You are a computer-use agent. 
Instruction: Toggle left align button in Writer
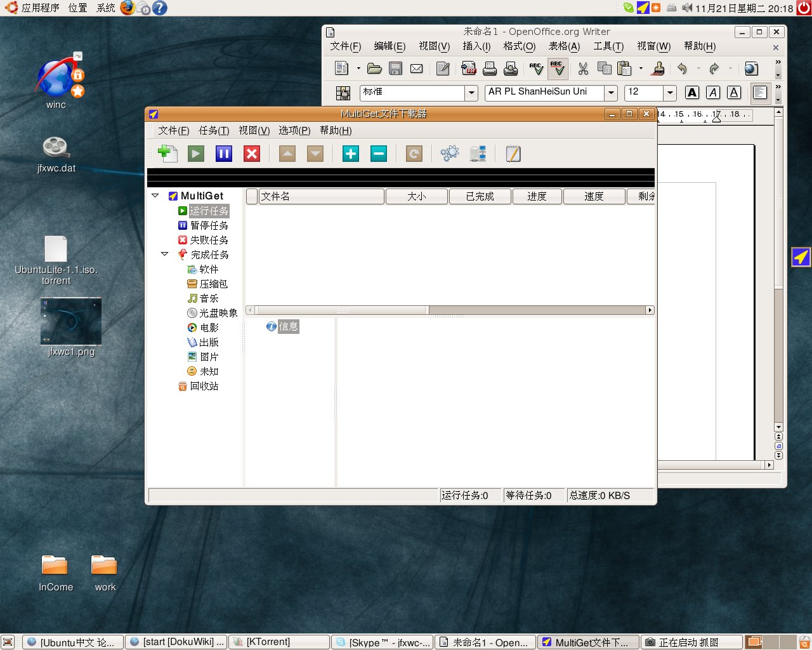point(760,93)
